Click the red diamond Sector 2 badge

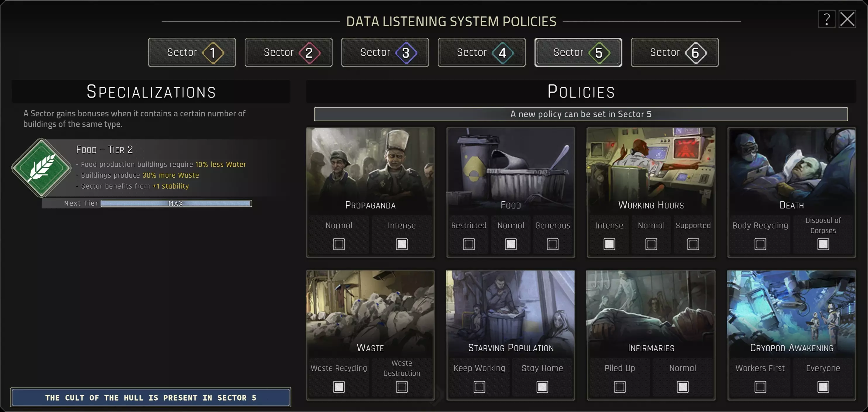(309, 53)
